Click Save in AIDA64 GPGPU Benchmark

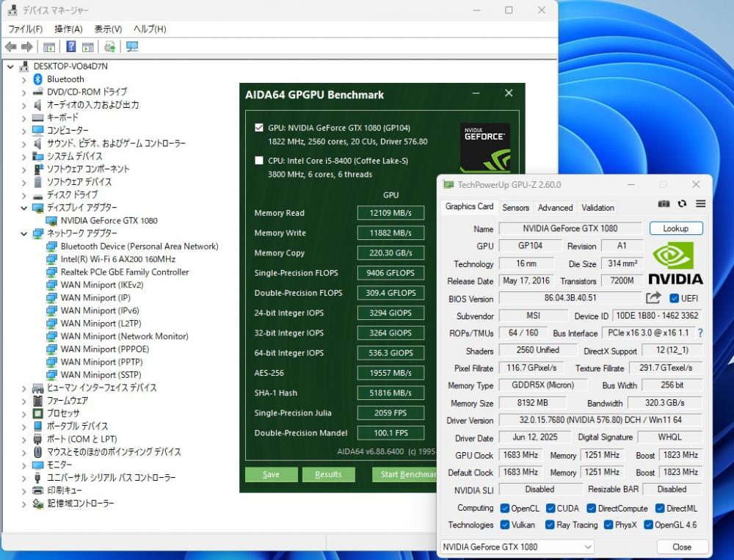271,474
